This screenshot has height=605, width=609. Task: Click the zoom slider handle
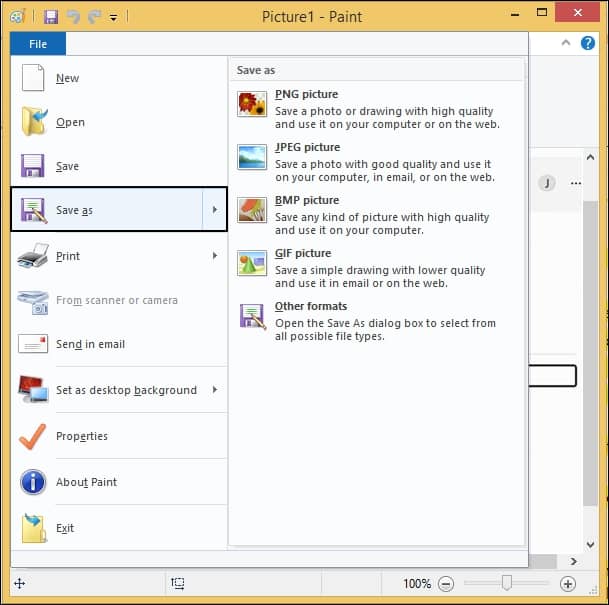click(x=506, y=583)
